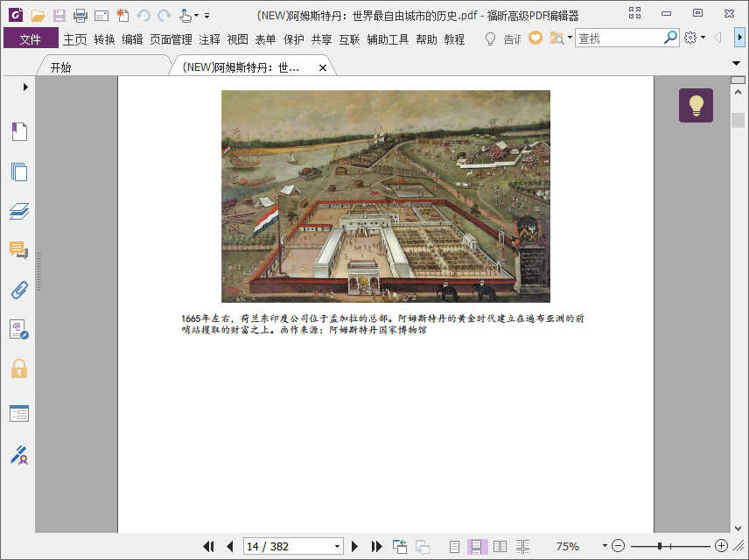Open the Security lock panel

pyautogui.click(x=19, y=369)
